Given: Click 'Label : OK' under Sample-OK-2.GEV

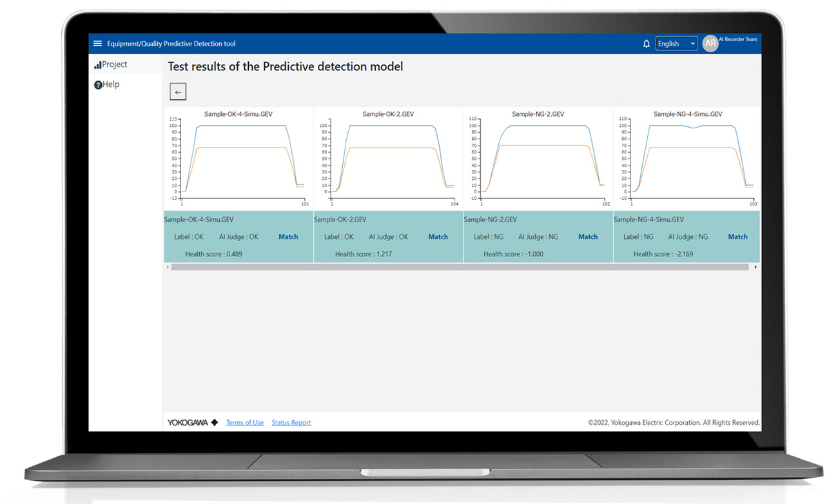Looking at the screenshot, I should [x=339, y=237].
